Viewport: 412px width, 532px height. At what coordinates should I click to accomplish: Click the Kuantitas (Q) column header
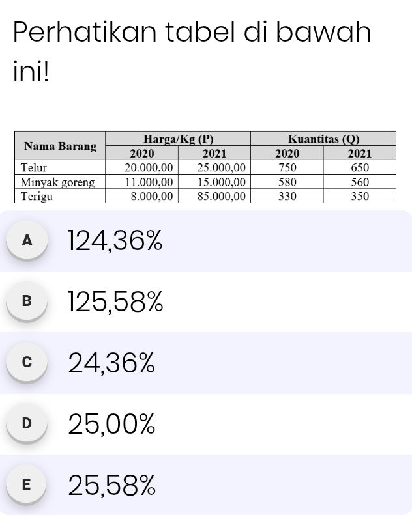[x=323, y=138]
